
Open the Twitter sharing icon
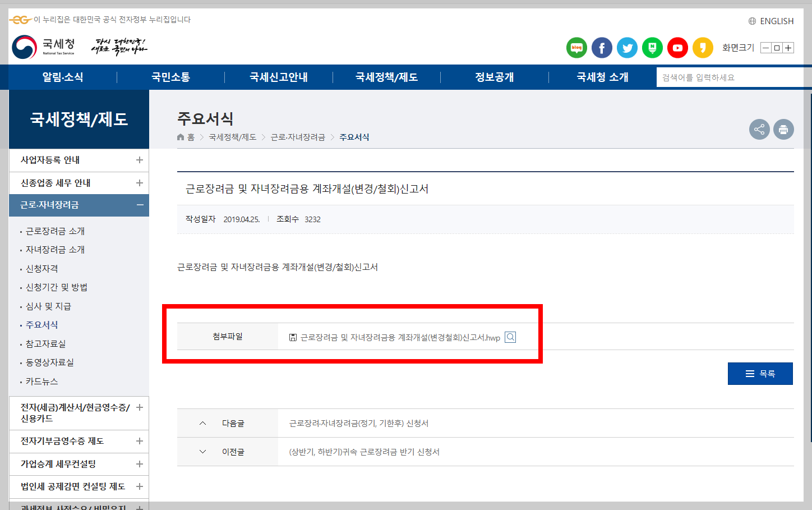pyautogui.click(x=627, y=48)
